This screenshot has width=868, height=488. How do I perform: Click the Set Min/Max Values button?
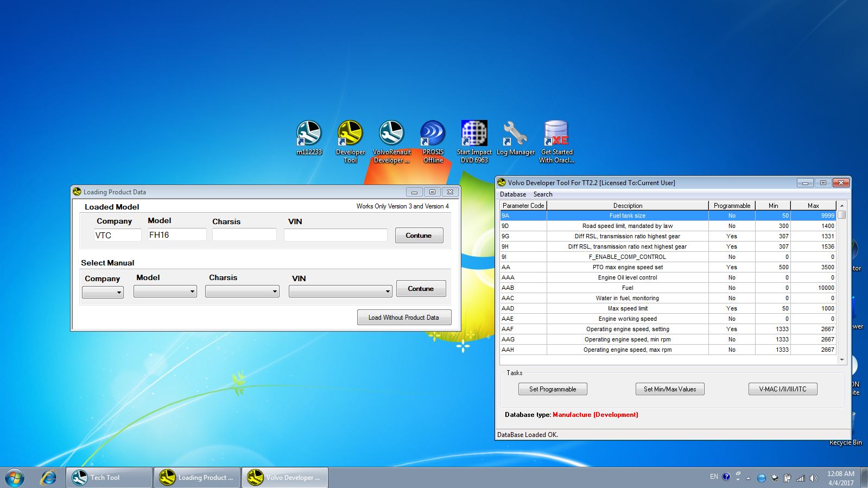pos(670,389)
